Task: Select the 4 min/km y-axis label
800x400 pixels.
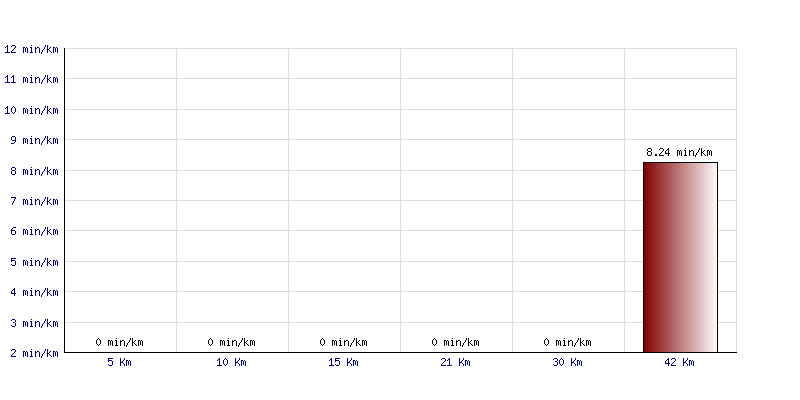Action: tap(34, 292)
